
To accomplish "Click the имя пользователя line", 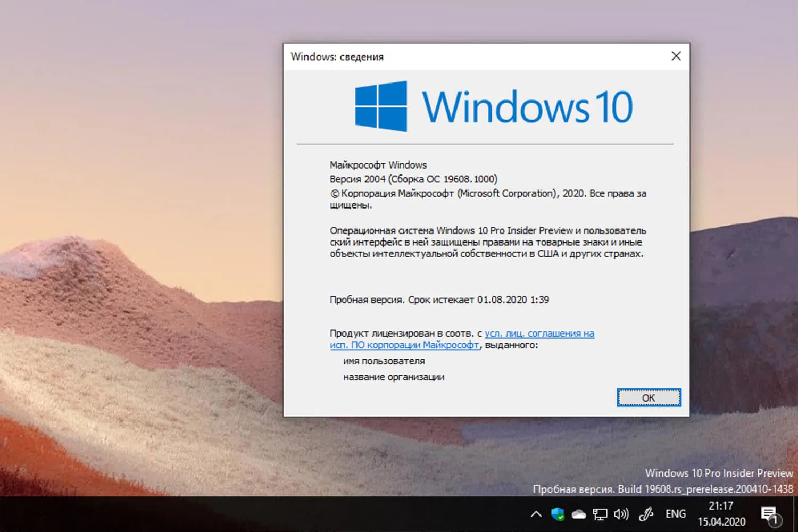I will [384, 361].
